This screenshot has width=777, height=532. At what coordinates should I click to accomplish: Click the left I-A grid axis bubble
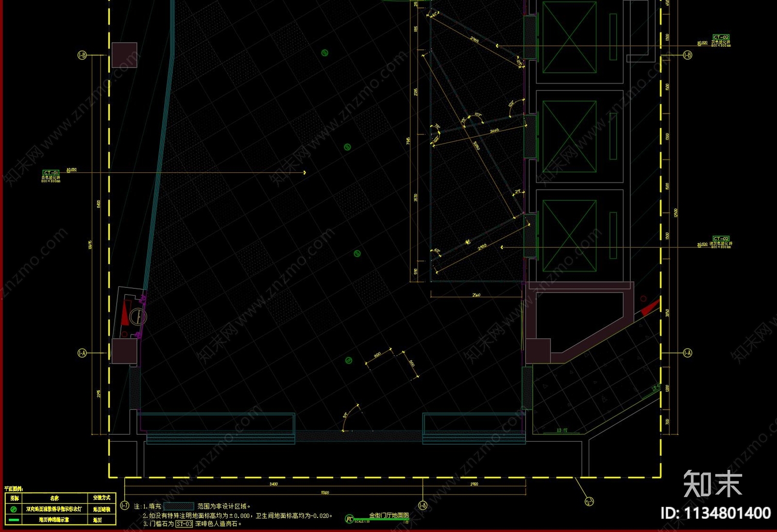[x=82, y=353]
